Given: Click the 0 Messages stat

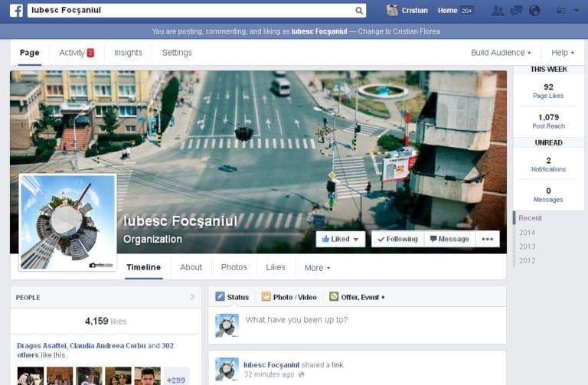Looking at the screenshot, I should pos(548,195).
